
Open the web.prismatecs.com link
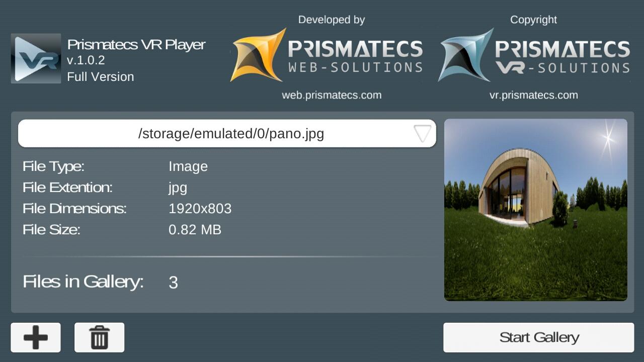[332, 95]
